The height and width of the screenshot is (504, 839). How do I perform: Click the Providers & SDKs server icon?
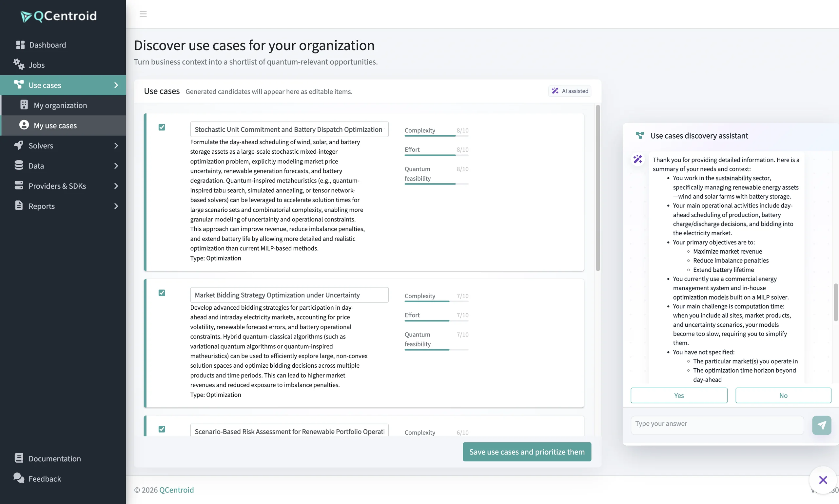click(19, 185)
